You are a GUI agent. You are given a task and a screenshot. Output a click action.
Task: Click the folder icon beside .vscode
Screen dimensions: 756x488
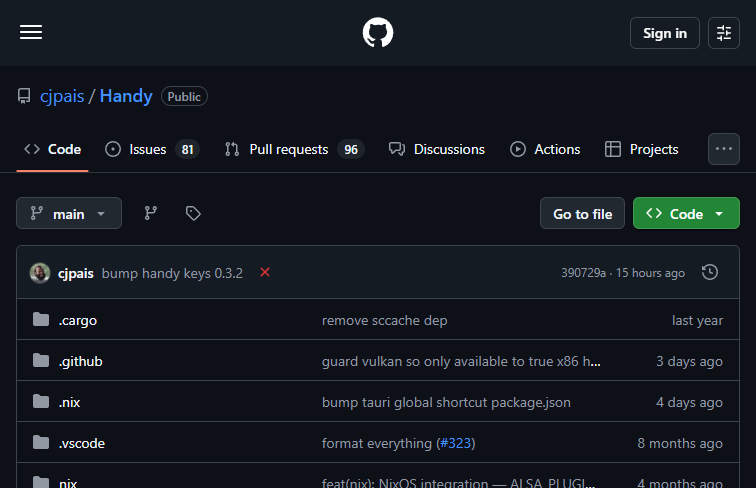[41, 442]
